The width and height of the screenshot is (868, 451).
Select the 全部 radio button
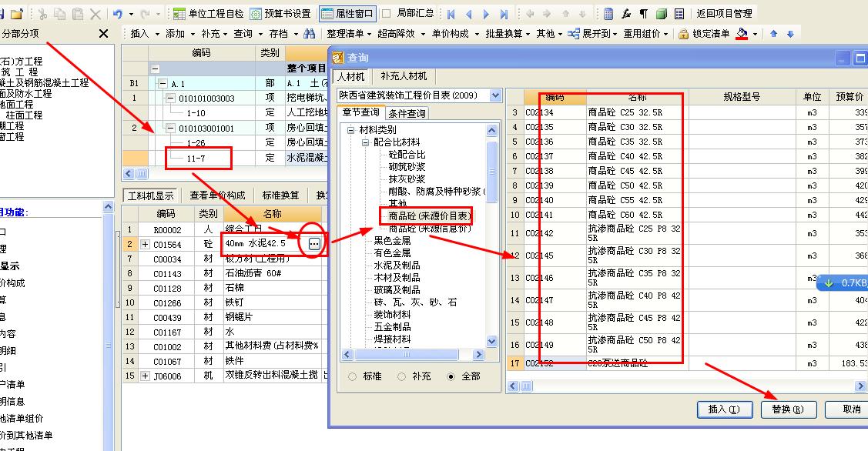(451, 376)
